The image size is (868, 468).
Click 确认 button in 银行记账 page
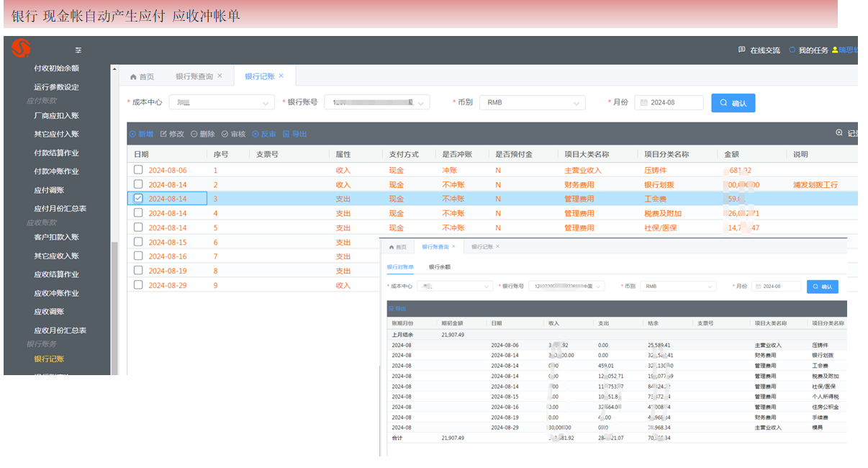click(x=733, y=103)
